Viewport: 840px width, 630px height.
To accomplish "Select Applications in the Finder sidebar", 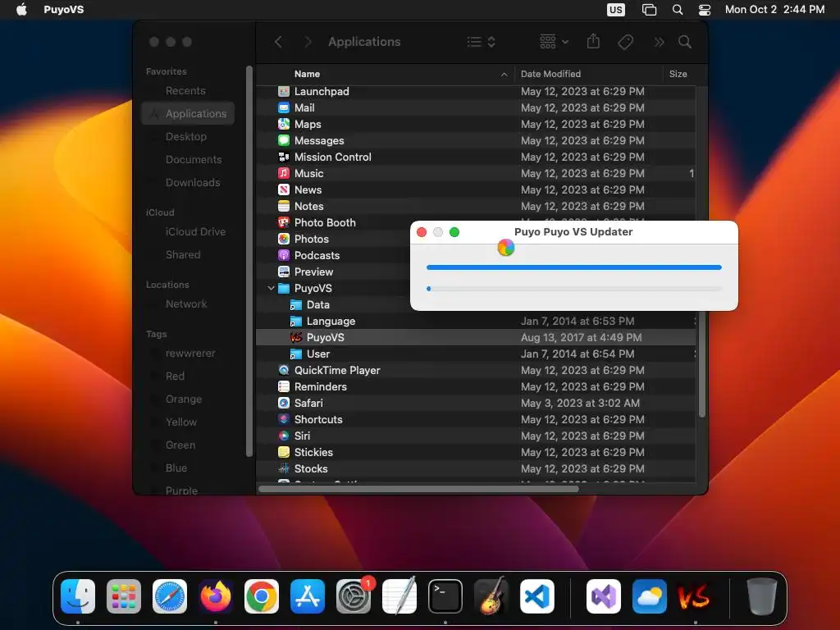I will click(188, 113).
